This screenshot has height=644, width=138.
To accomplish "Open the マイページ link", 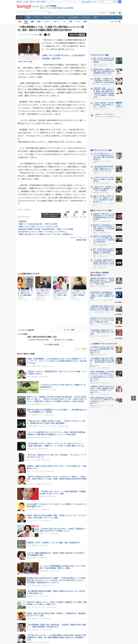I will [x=103, y=13].
